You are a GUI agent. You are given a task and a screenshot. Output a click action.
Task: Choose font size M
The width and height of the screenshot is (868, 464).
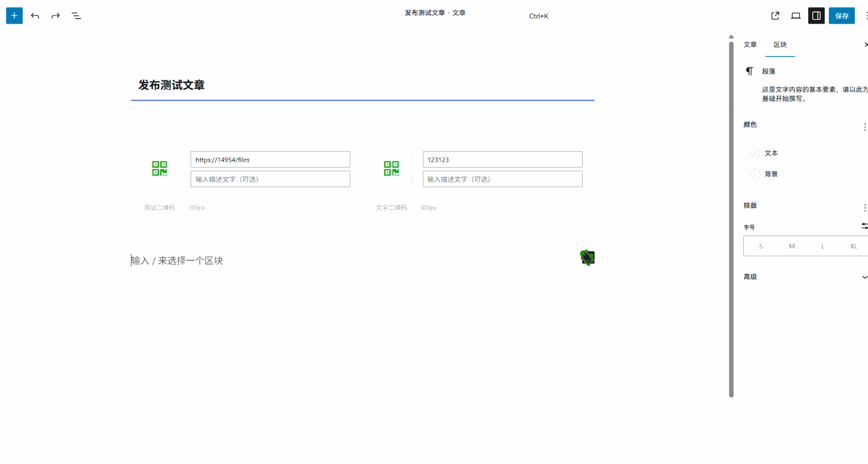coord(792,246)
